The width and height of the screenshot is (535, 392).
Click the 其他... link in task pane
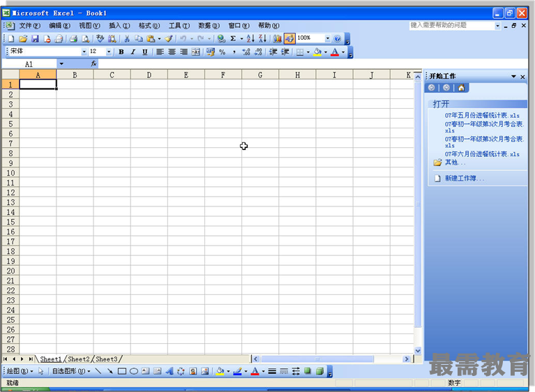click(455, 163)
